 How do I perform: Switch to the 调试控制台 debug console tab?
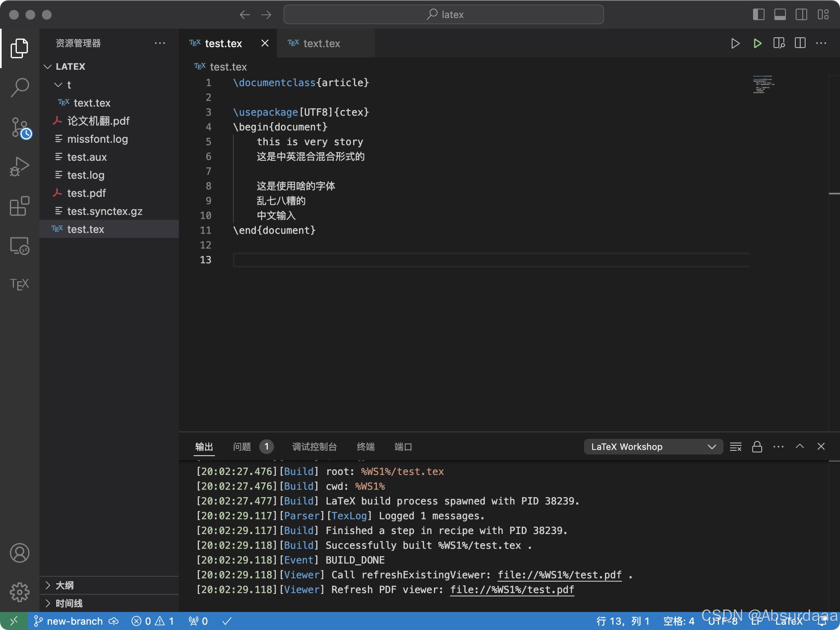(x=315, y=447)
